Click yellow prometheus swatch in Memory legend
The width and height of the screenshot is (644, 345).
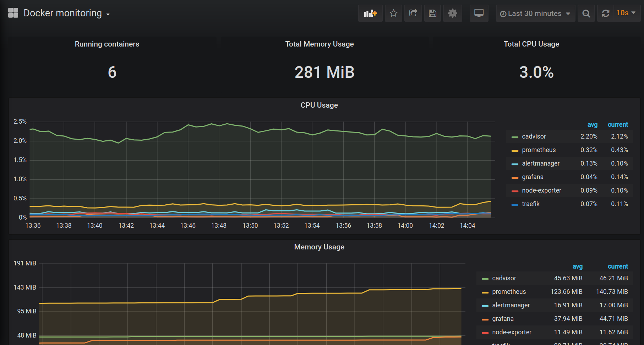tap(485, 292)
